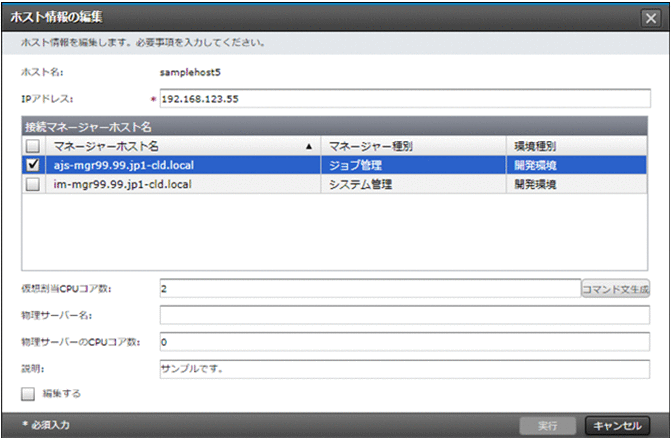This screenshot has width=672, height=440.
Task: Click the キャンセル button
Action: (617, 425)
